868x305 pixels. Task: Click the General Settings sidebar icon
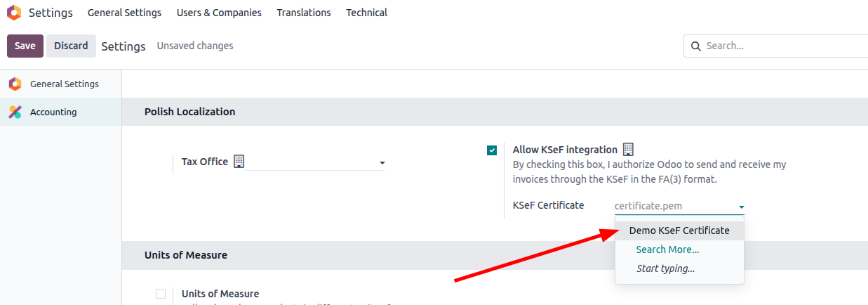[x=15, y=84]
